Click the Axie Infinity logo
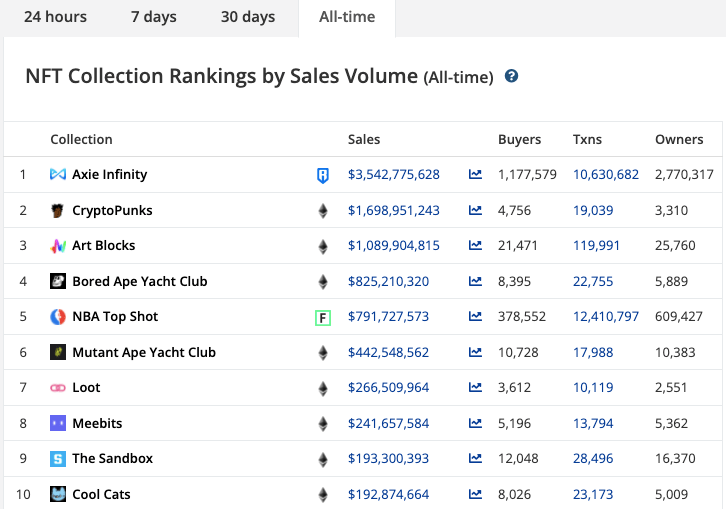This screenshot has height=509, width=726. [58, 174]
